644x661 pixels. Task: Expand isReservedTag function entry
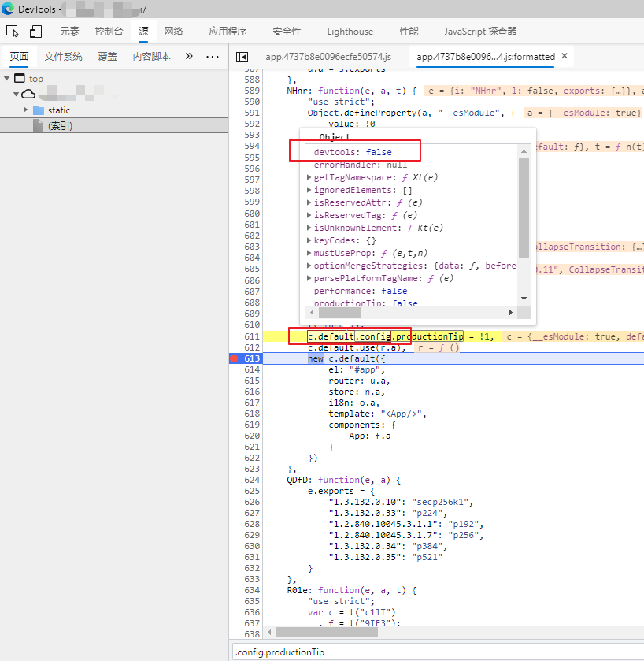pyautogui.click(x=309, y=215)
